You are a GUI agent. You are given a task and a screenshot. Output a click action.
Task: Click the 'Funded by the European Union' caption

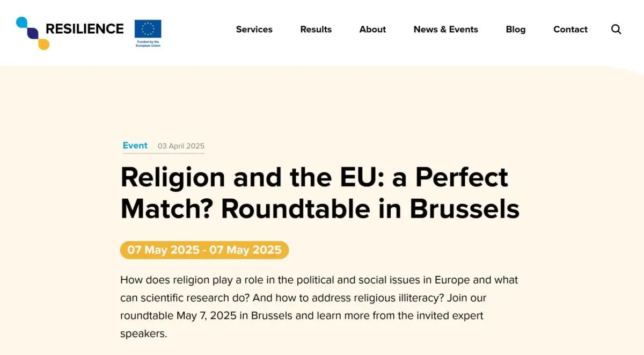click(148, 43)
